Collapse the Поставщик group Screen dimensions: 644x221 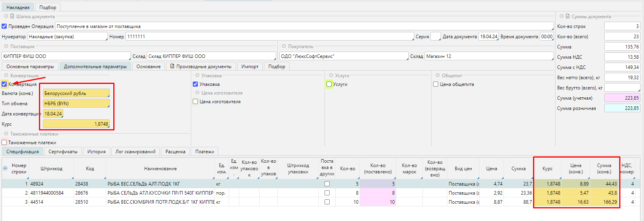click(x=6, y=46)
